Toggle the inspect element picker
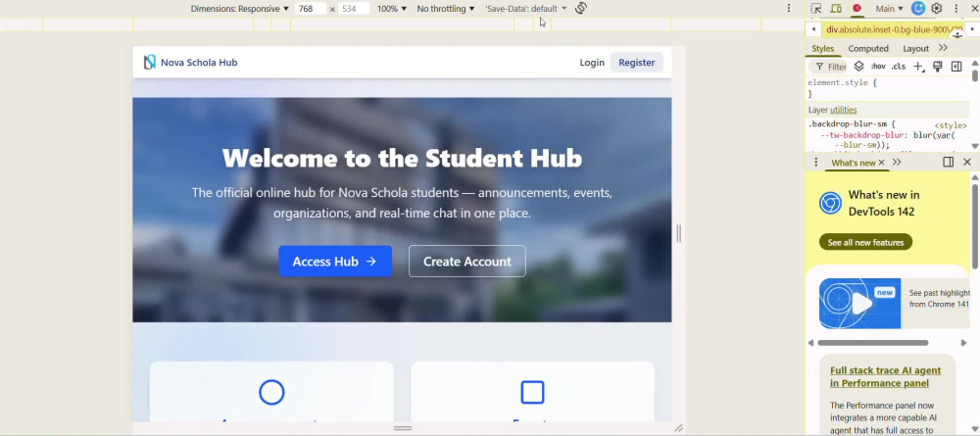This screenshot has width=980, height=436. [x=816, y=9]
